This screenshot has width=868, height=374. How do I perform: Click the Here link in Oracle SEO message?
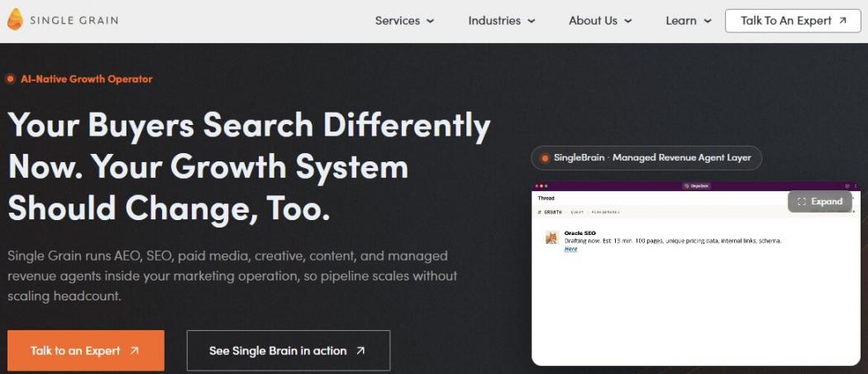(570, 249)
